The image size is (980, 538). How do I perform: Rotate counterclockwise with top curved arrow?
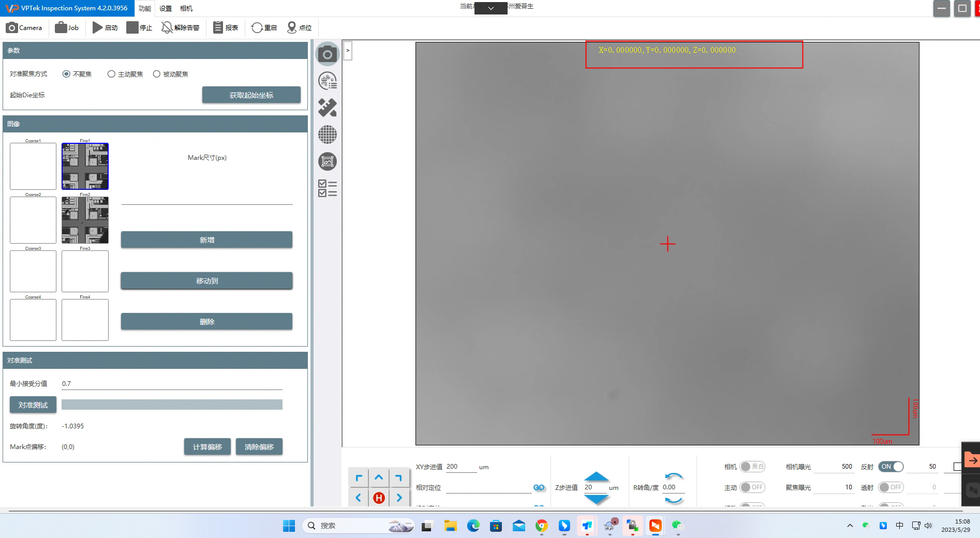[674, 476]
